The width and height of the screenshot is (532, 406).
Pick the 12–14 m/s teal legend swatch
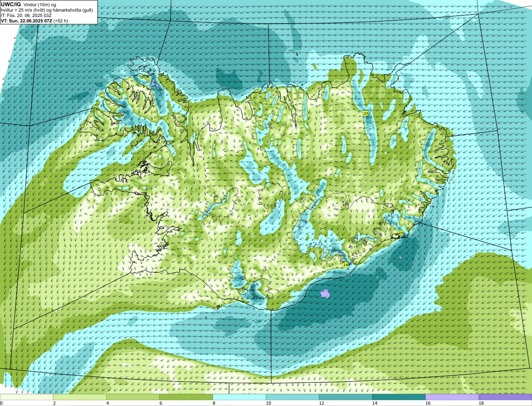[346, 397]
